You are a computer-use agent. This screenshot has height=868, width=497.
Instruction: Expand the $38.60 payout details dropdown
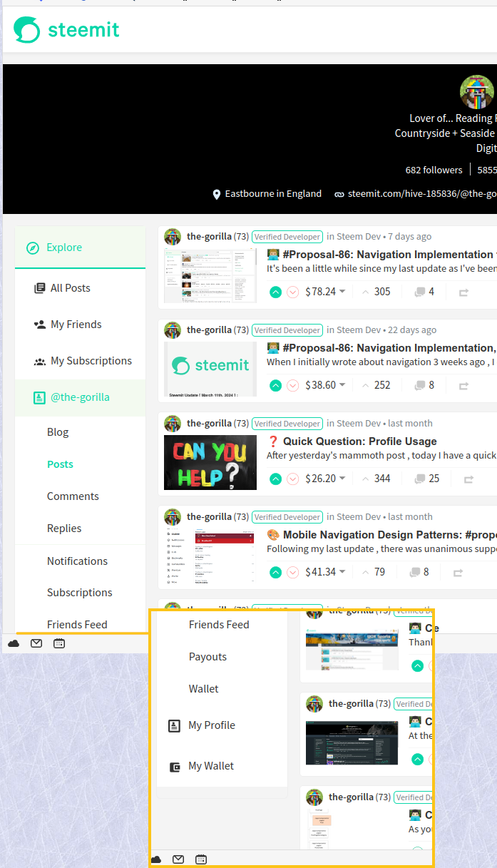coord(342,385)
